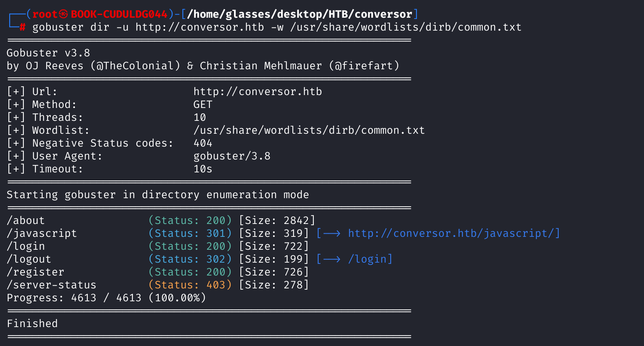Click the wordlist path in the gobuster command
644x346 pixels.
[406, 27]
